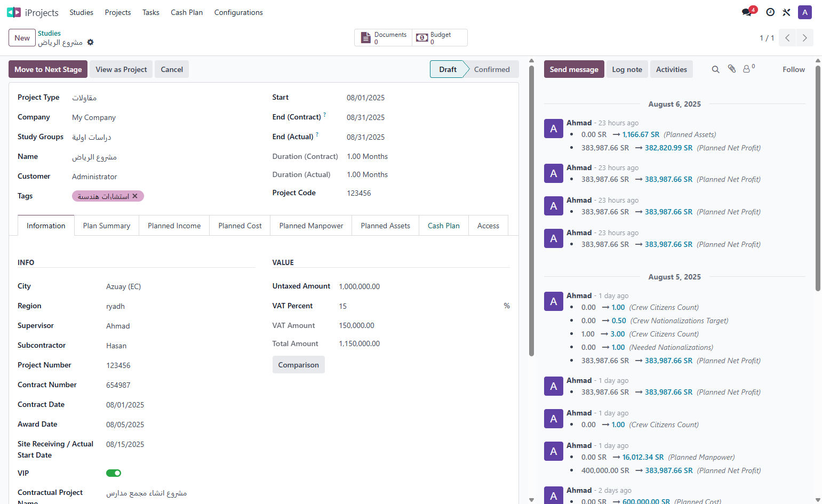Go to previous record arrow
This screenshot has width=822, height=504.
[x=787, y=38]
